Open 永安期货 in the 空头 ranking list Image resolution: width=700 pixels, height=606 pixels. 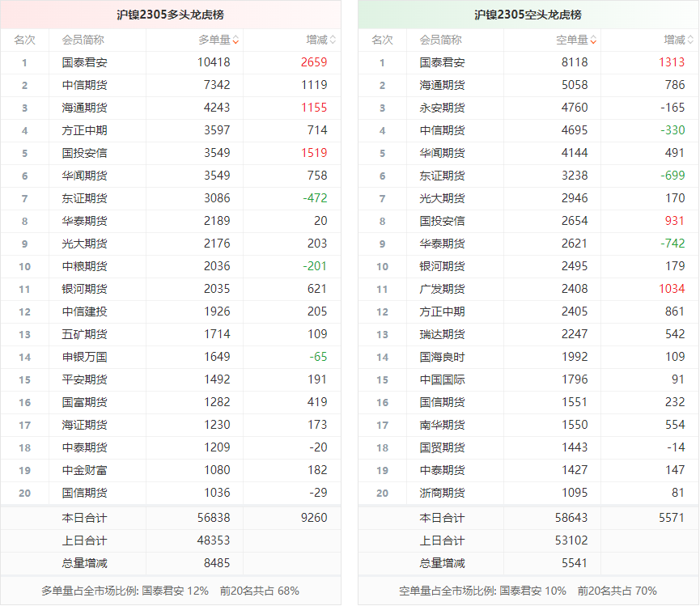pyautogui.click(x=442, y=108)
